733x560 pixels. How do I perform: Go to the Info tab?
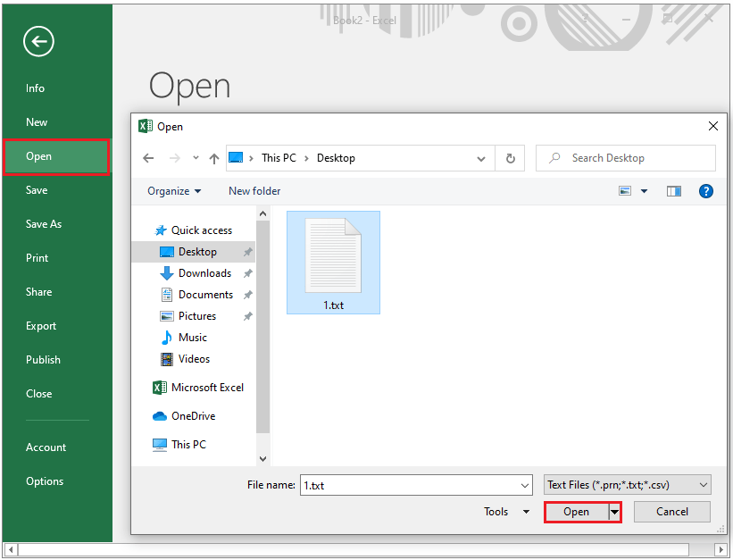tap(35, 88)
